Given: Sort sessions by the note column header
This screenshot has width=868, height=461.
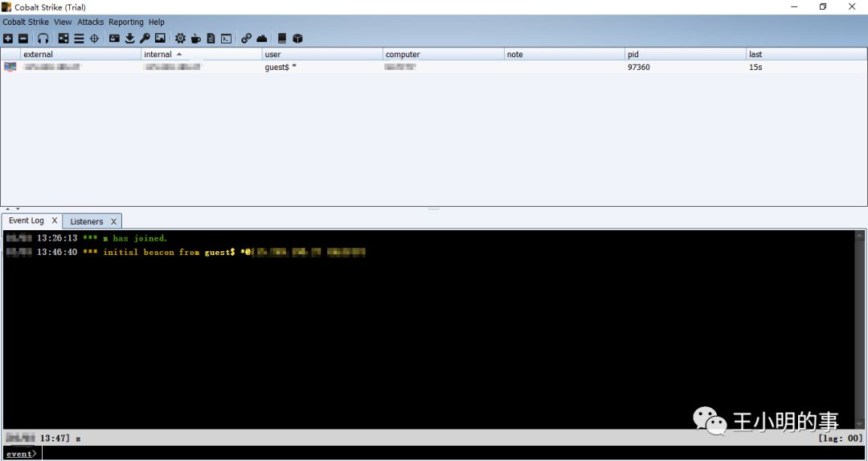Looking at the screenshot, I should (x=564, y=54).
